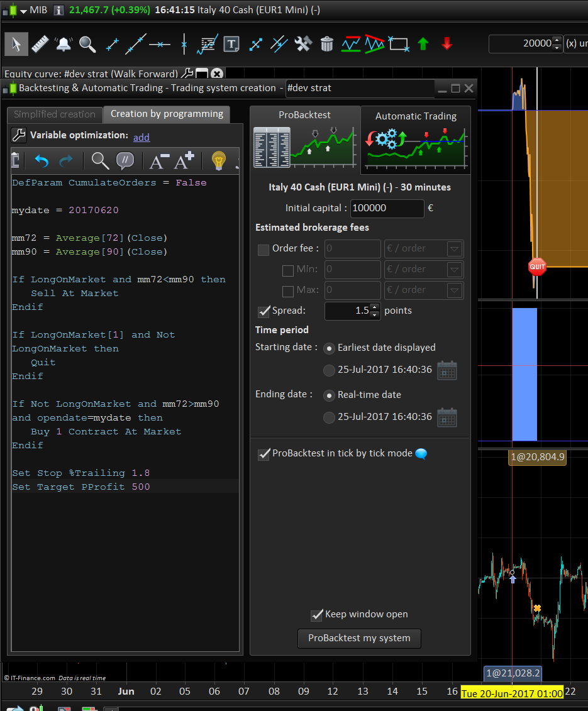588x711 pixels.
Task: Toggle ProBacktest in tick by tick mode
Action: click(x=264, y=453)
